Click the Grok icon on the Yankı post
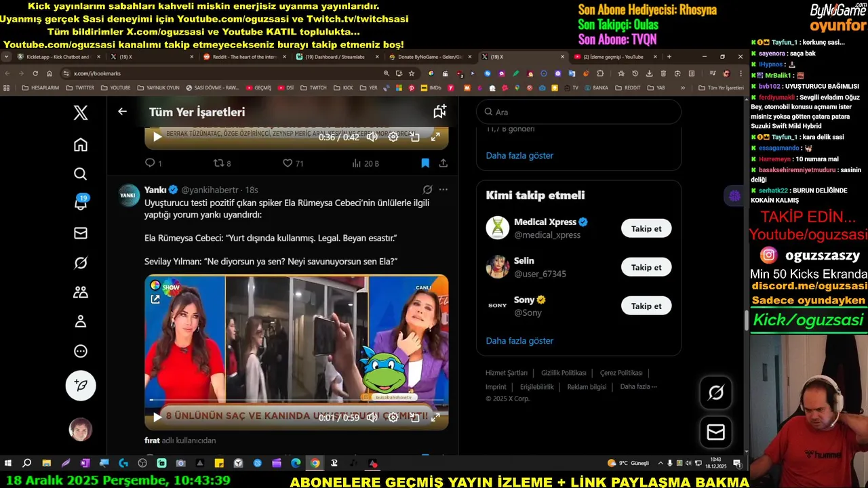 427,190
